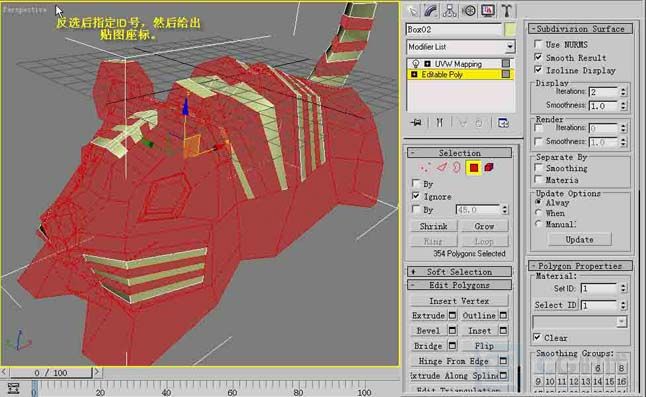
Task: Collapse the Subdivision Surface rollout
Action: (580, 29)
